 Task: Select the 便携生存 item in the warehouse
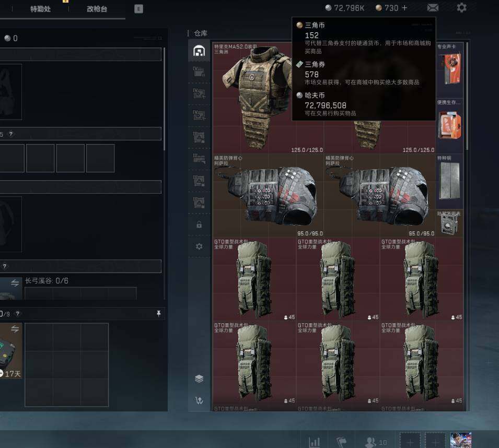coord(450,126)
